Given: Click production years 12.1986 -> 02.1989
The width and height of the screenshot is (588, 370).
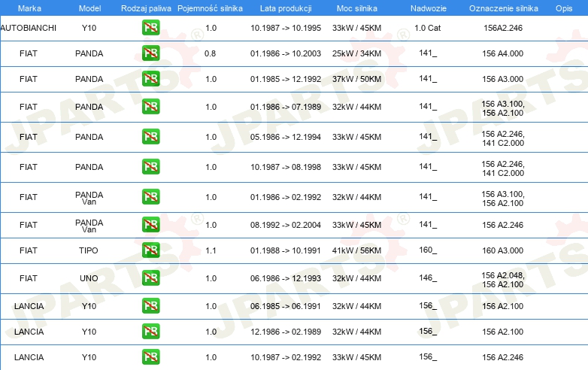Looking at the screenshot, I should click(286, 332).
